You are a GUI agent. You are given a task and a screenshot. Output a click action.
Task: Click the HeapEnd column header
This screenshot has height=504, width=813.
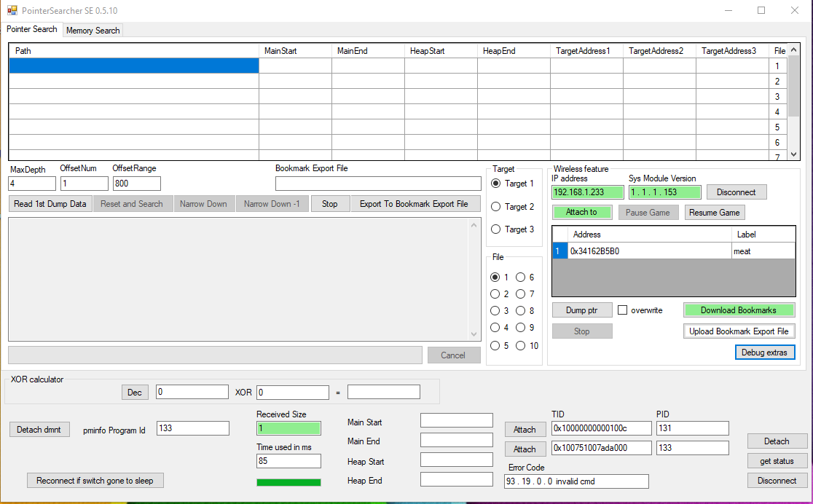514,51
